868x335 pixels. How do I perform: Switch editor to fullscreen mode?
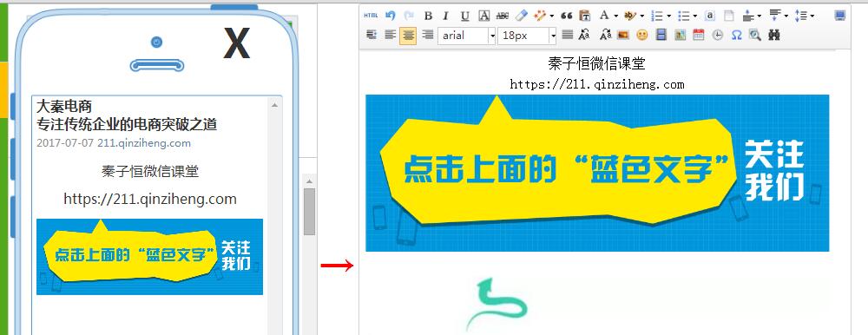[x=839, y=16]
